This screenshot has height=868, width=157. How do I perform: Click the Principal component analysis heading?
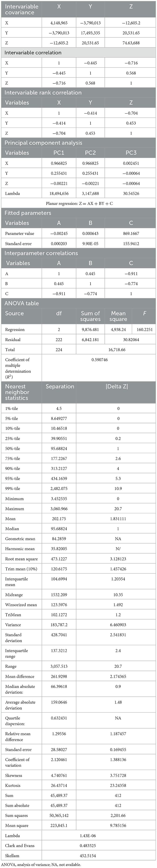click(x=43, y=143)
